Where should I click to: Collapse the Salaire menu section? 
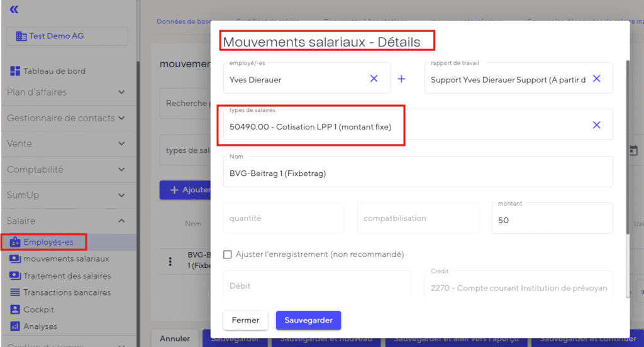[x=121, y=221]
